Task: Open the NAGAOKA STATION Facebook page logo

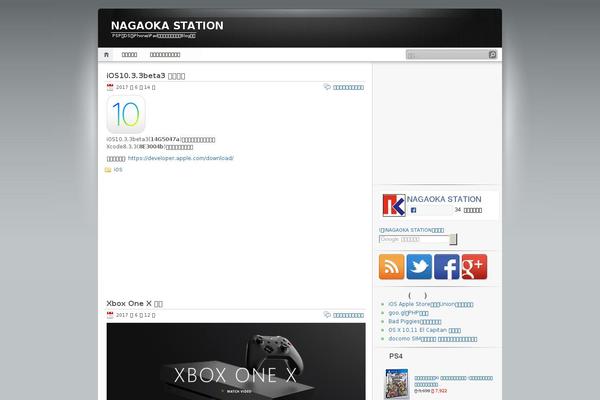Action: 394,205
